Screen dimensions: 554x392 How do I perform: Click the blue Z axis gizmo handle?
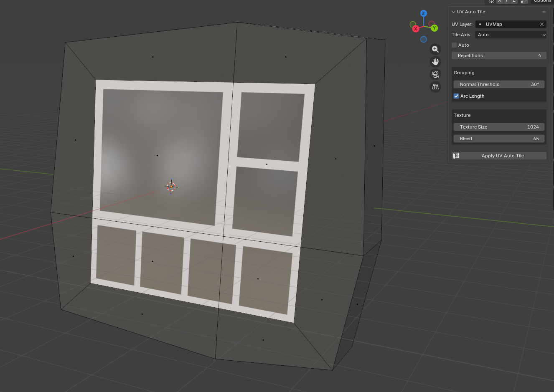point(424,13)
